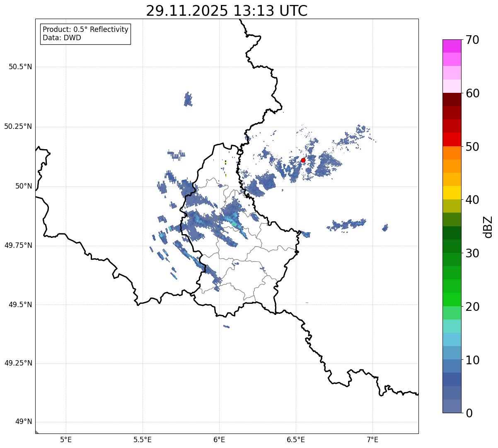Pick the slate-blue swatch at colorbar bottom
The image size is (498, 448).
pos(452,406)
